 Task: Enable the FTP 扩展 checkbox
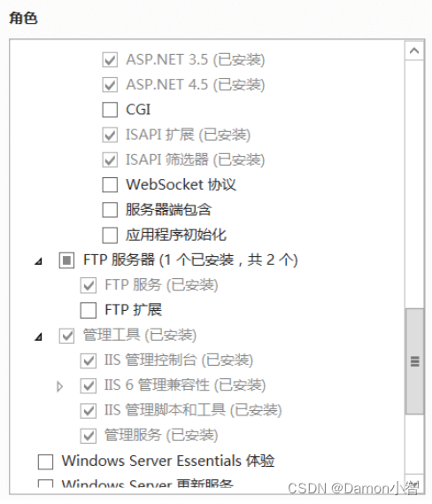[x=89, y=310]
